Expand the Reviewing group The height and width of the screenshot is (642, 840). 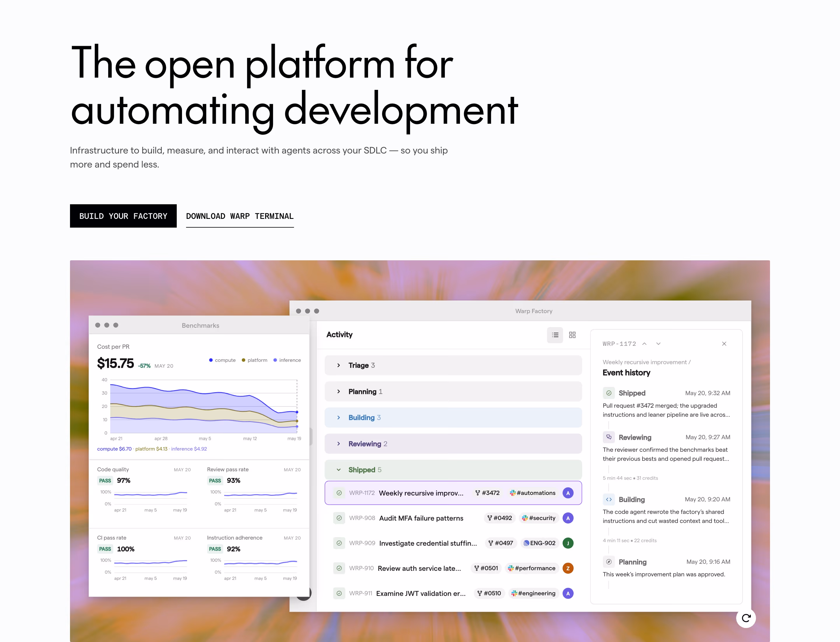pos(453,443)
